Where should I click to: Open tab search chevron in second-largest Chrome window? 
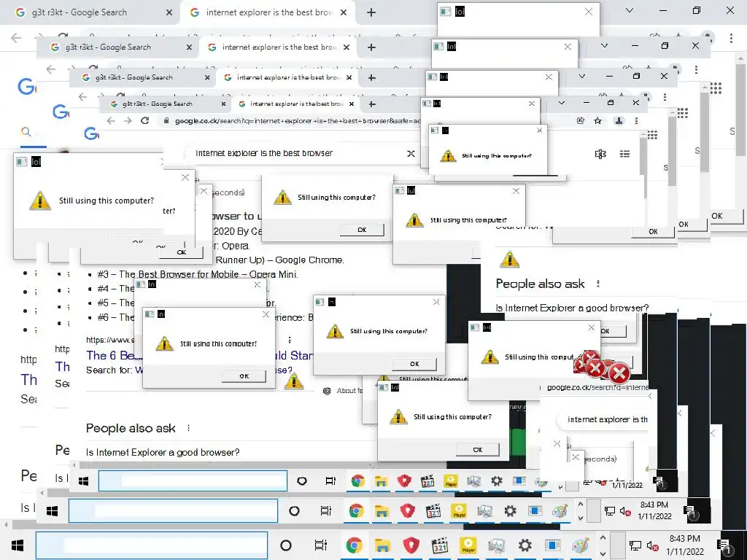[604, 46]
